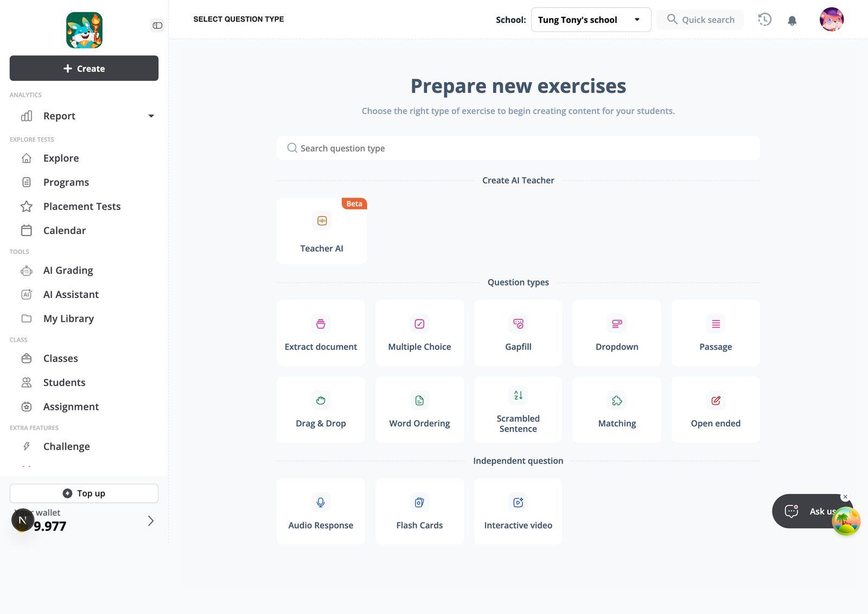Viewport: 868px width, 614px height.
Task: Focus the Quick search field
Action: (700, 20)
